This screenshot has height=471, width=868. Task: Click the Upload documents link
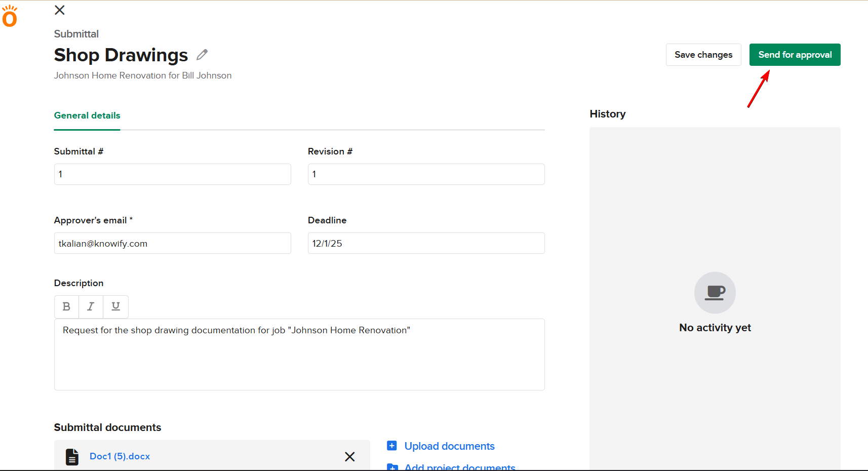[449, 446]
